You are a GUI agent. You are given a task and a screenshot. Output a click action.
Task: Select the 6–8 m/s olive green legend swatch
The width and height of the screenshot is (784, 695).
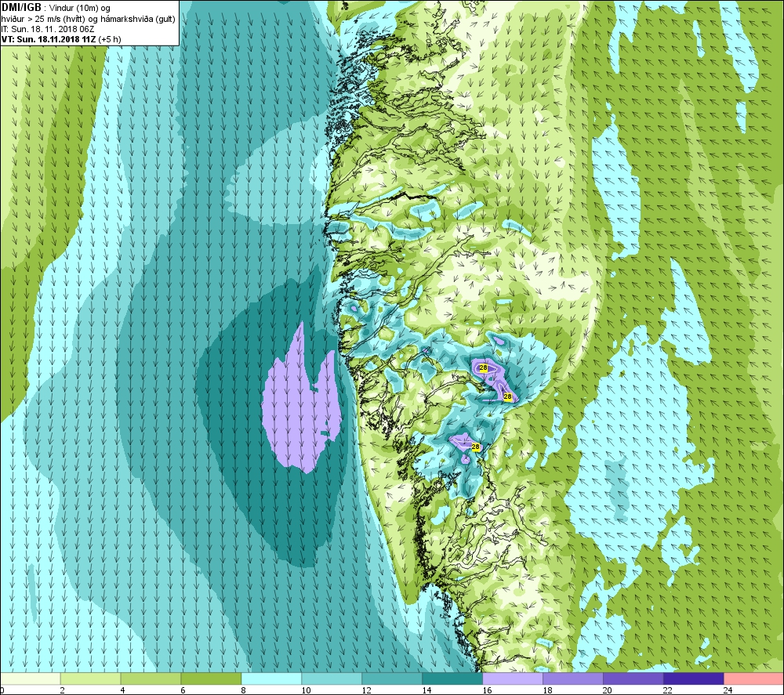coord(211,679)
